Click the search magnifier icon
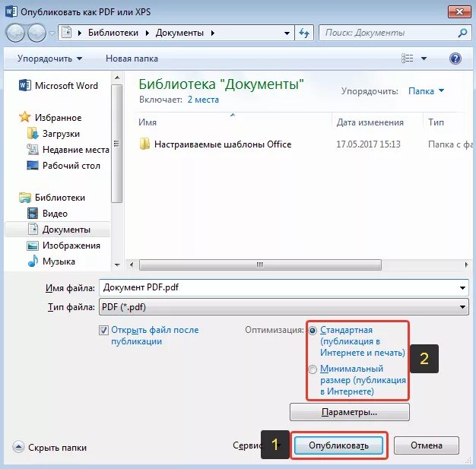Viewport: 476px width, 469px height. pos(462,33)
